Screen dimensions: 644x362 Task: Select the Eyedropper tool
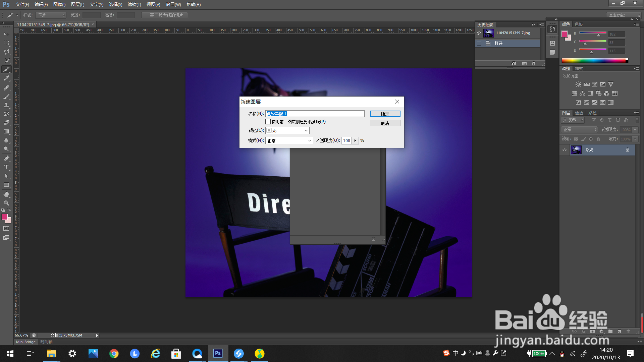[6, 78]
